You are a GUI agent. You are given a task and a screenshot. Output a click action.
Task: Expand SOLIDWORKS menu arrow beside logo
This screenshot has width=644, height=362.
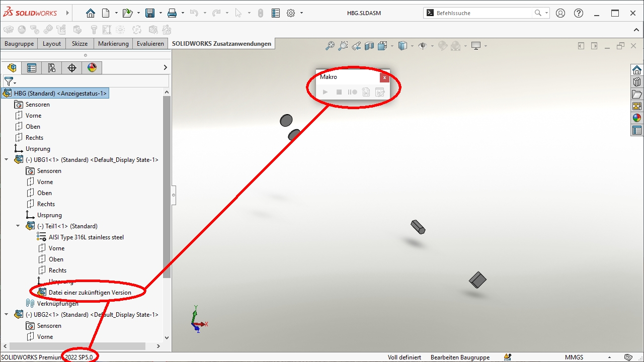[x=67, y=13]
